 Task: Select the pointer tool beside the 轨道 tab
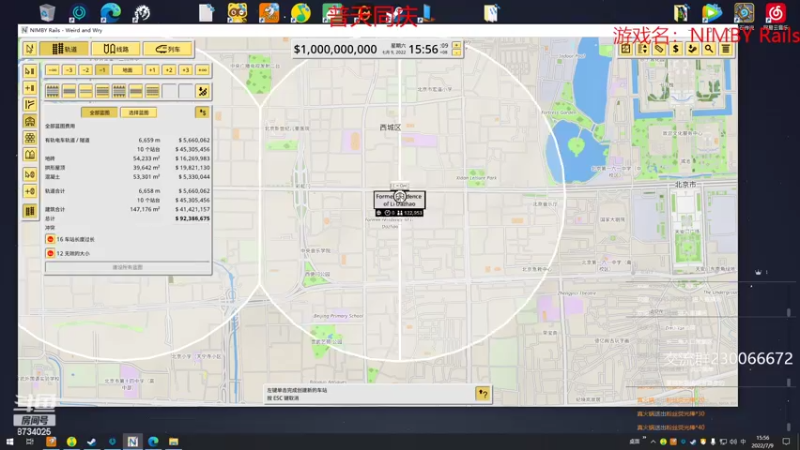[x=30, y=49]
